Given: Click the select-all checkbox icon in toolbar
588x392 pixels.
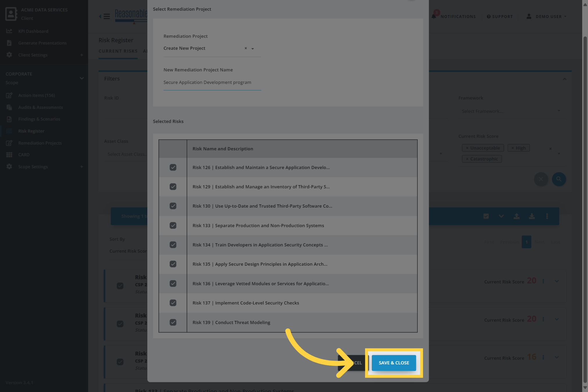Looking at the screenshot, I should click(x=486, y=216).
